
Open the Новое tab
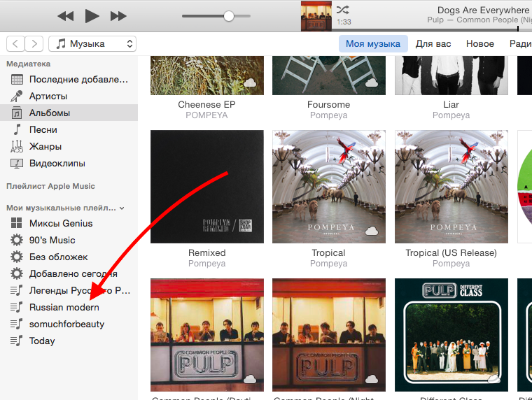(479, 44)
